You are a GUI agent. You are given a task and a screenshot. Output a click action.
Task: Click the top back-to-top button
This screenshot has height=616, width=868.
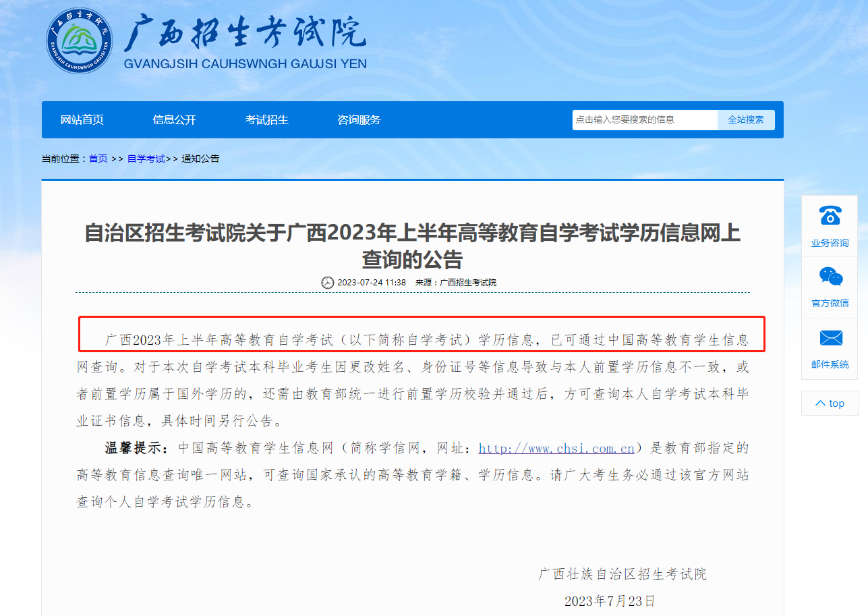(830, 403)
